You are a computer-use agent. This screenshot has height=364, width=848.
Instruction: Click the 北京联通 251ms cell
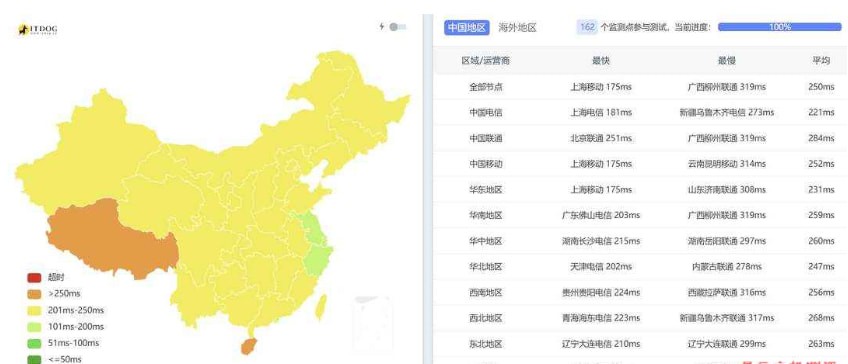coord(600,138)
